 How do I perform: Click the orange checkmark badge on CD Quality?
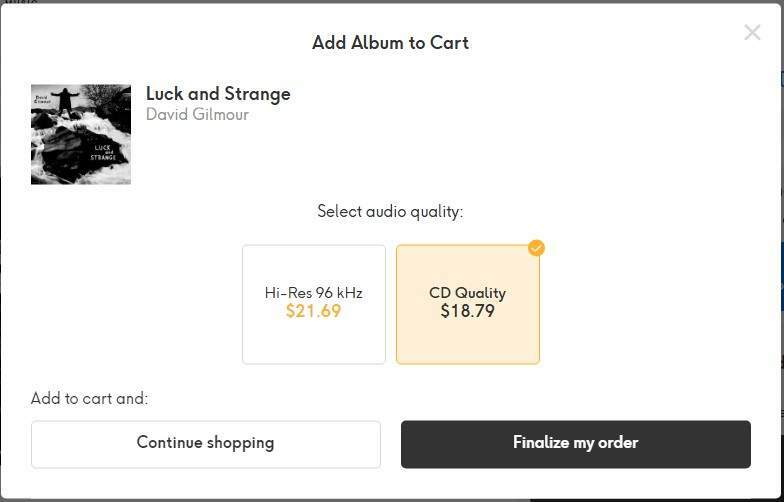[536, 248]
